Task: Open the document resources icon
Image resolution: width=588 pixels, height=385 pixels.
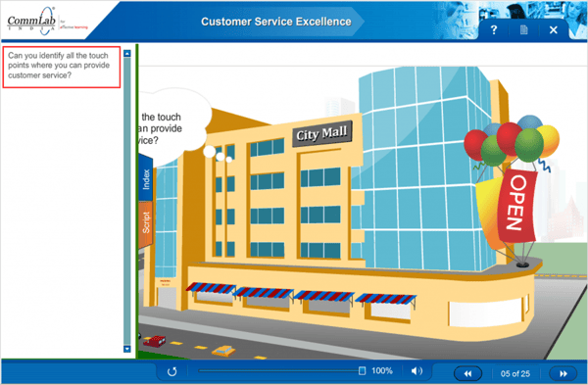Action: point(524,30)
